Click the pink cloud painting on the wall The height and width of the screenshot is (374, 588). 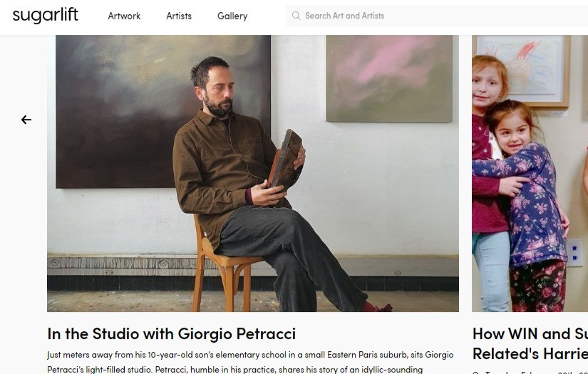pos(389,78)
